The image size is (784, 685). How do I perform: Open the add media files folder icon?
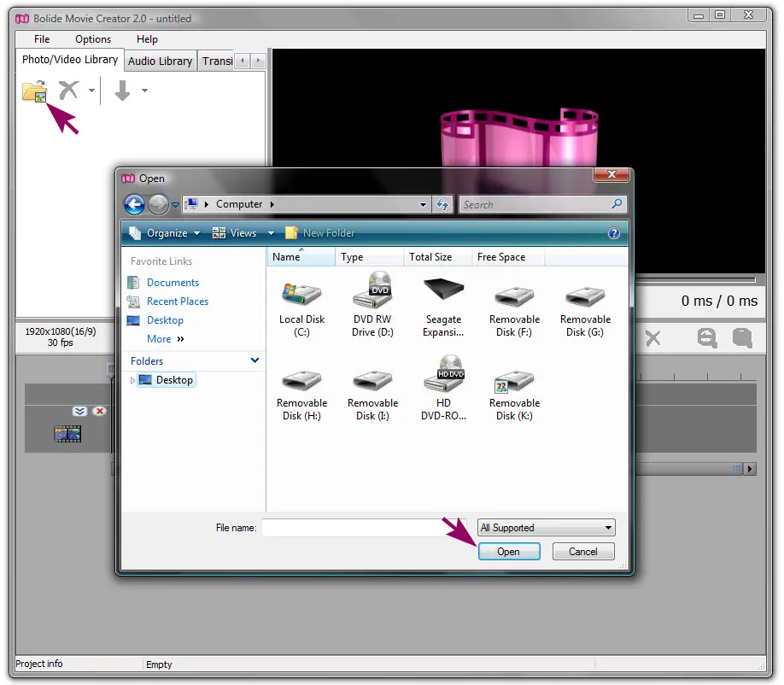point(34,91)
